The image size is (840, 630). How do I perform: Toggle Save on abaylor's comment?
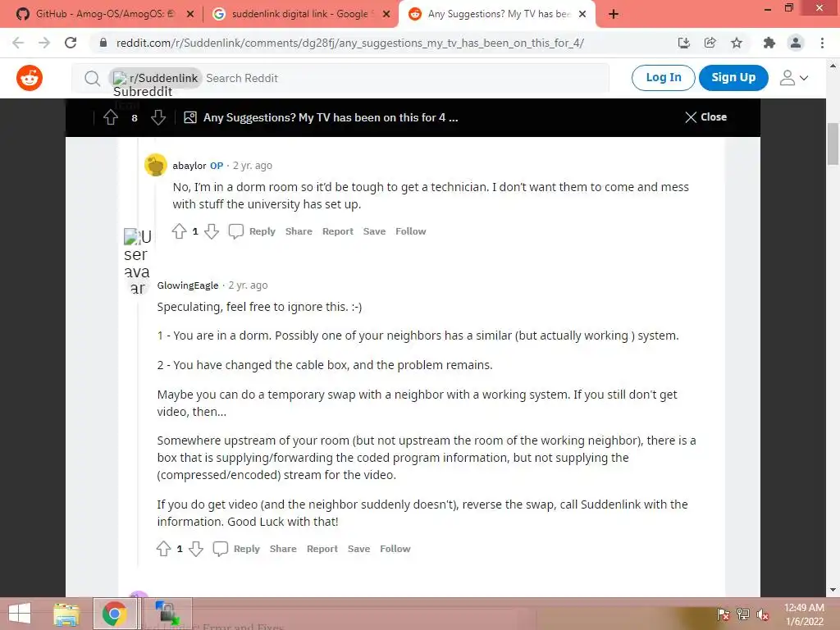374,231
